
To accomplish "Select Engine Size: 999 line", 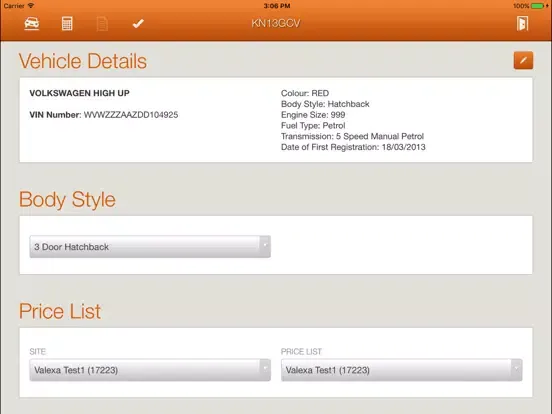I will pos(313,115).
